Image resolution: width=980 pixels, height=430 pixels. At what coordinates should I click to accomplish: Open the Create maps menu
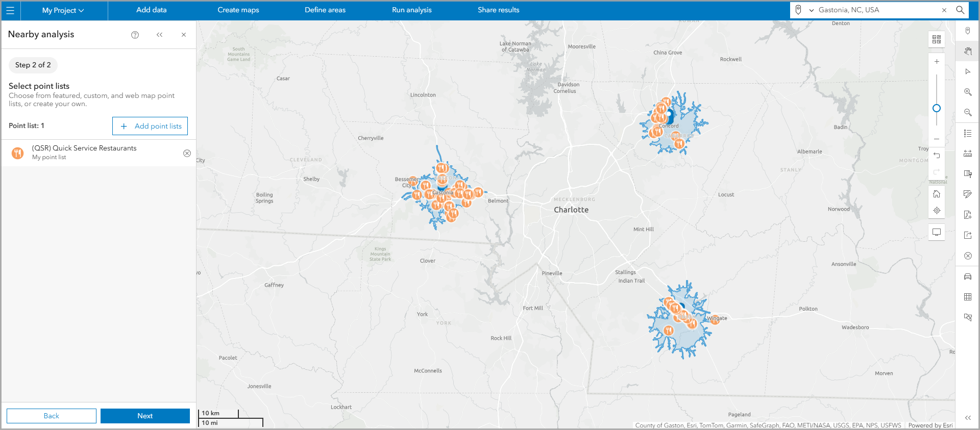coord(238,10)
